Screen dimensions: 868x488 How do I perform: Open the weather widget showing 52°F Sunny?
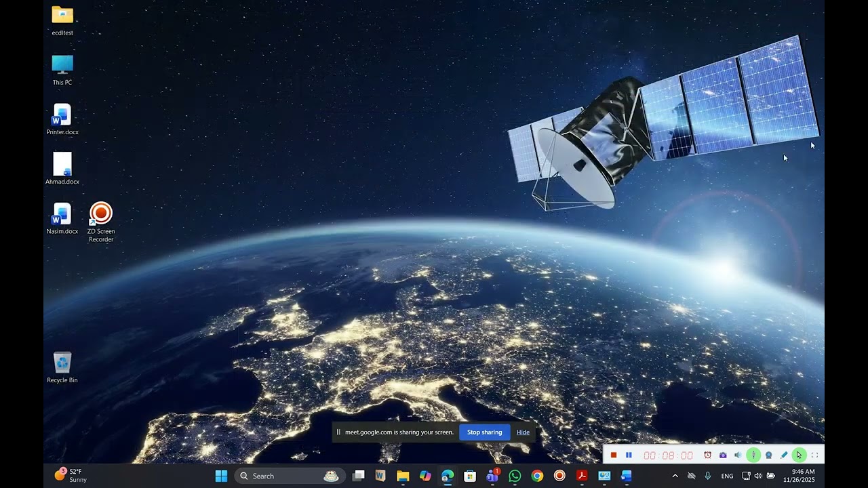[71, 476]
